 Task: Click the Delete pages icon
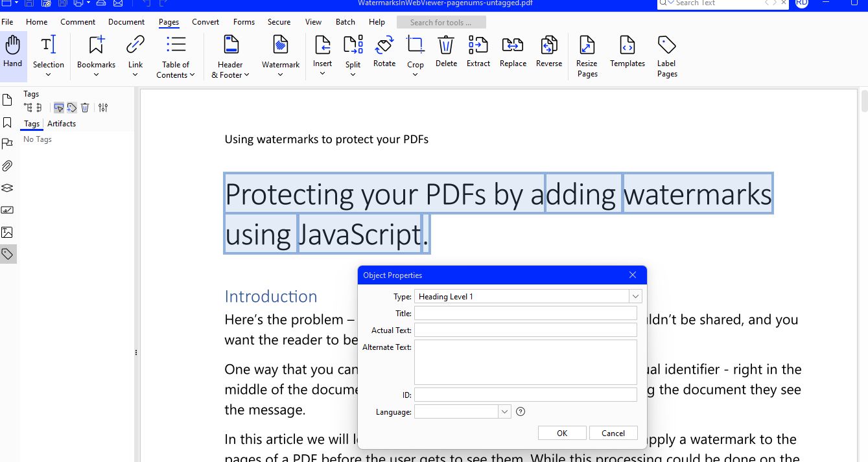pos(446,45)
